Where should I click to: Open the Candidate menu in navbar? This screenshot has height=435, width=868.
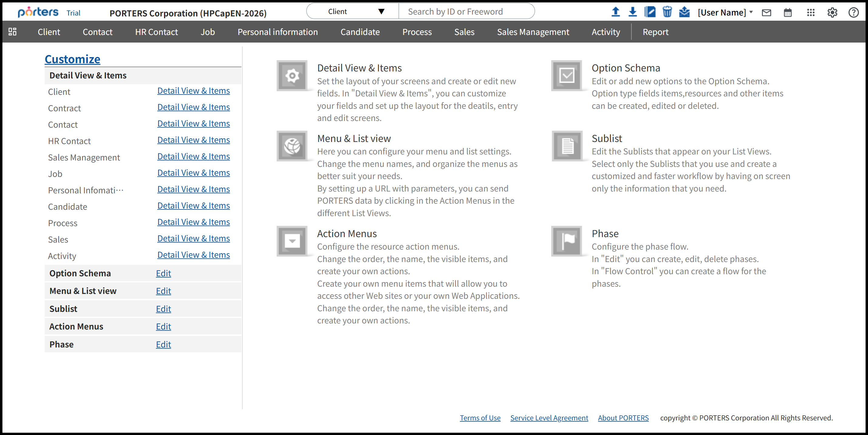pos(360,32)
